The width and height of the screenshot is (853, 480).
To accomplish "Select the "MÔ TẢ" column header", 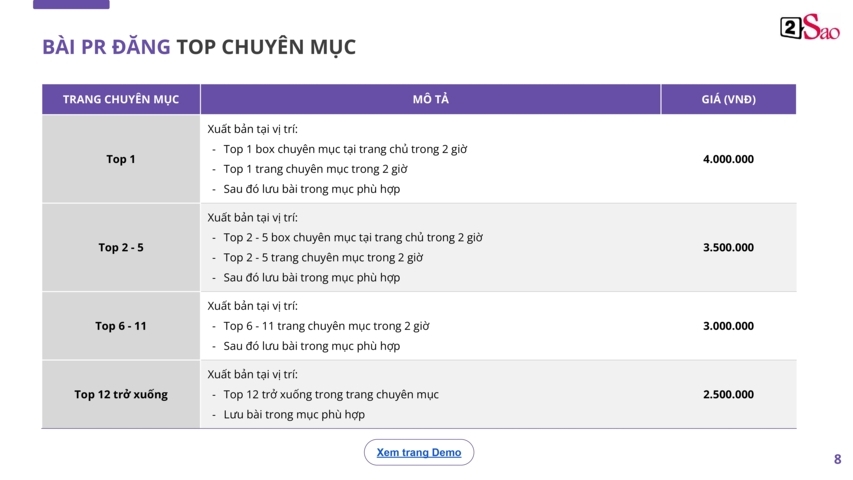I will pos(430,100).
